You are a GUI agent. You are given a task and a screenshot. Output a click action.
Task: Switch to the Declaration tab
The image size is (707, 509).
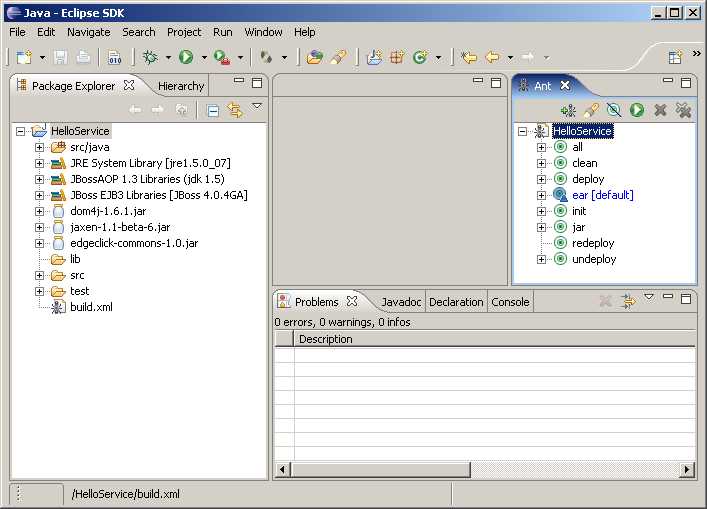[x=456, y=302]
